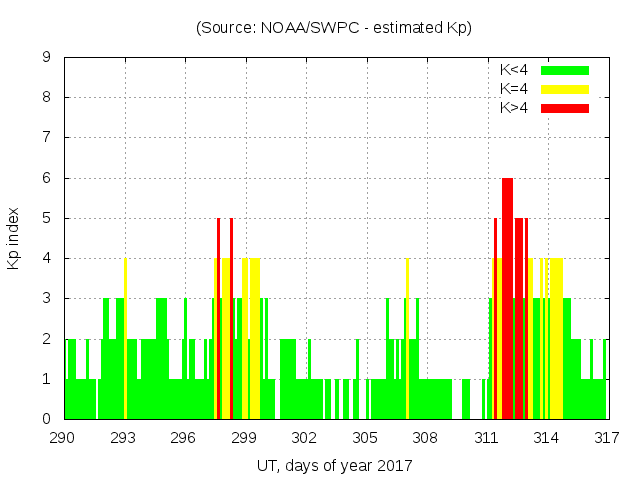The height and width of the screenshot is (480, 640).
Task: Click the y-axis tick label 9
Action: pos(46,58)
